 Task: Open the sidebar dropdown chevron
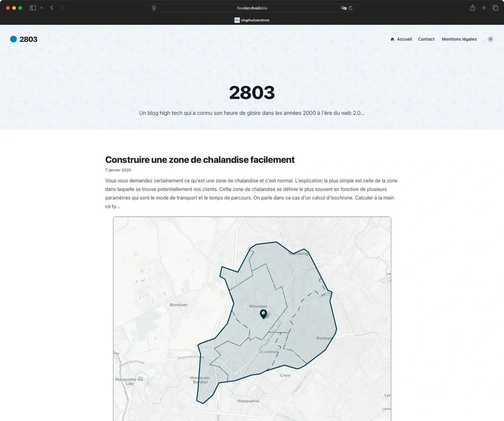coord(42,8)
